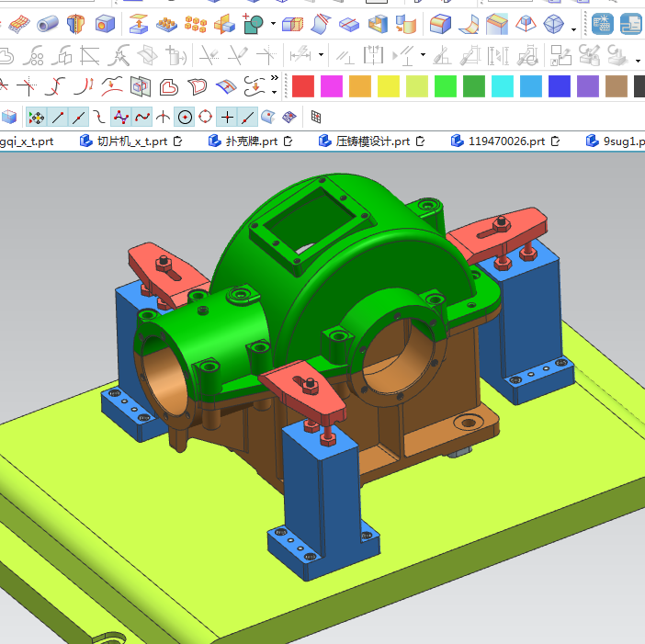This screenshot has height=644, width=645.
Task: Choose the Project Curve icon
Action: [x=112, y=86]
